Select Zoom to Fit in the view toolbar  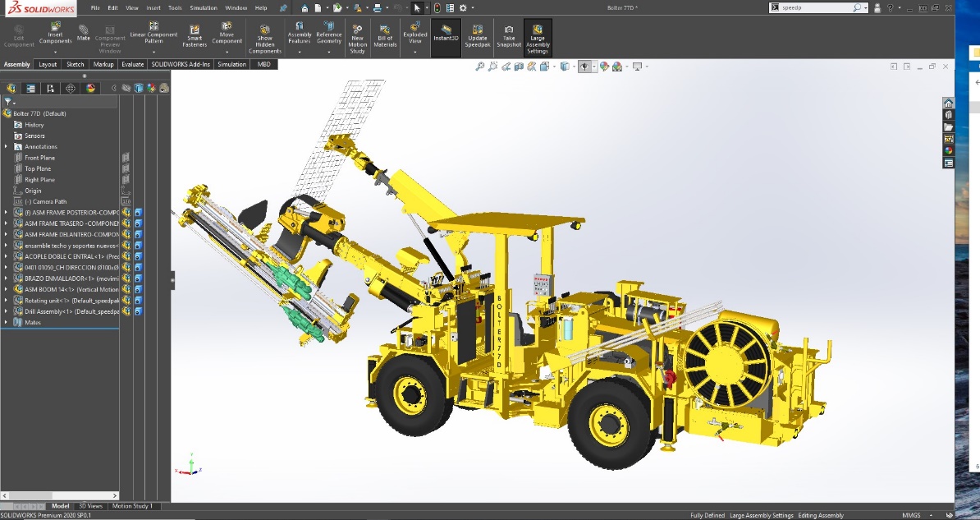[x=479, y=67]
